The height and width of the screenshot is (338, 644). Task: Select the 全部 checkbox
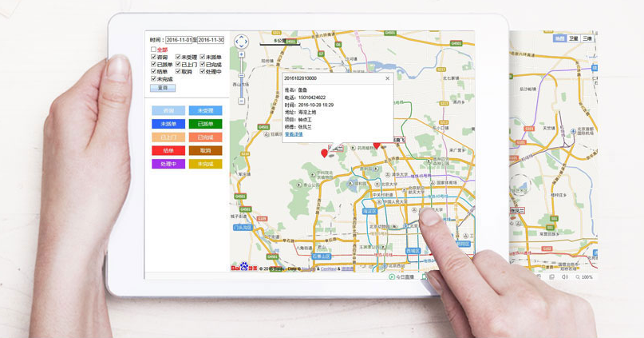(153, 50)
